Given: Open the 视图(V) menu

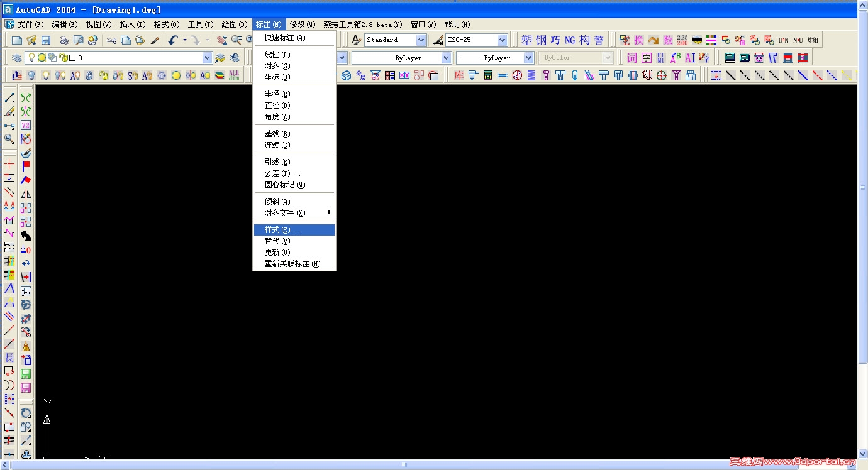Looking at the screenshot, I should point(99,25).
